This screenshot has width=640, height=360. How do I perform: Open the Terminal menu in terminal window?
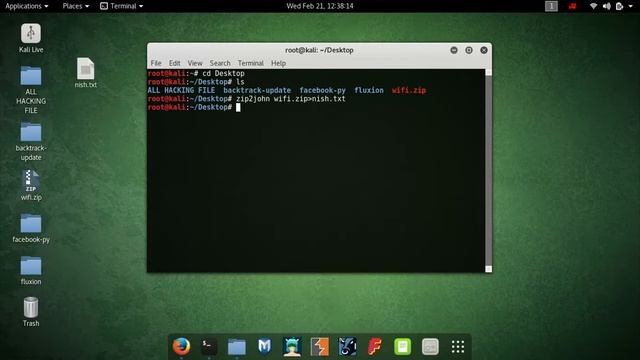[251, 63]
